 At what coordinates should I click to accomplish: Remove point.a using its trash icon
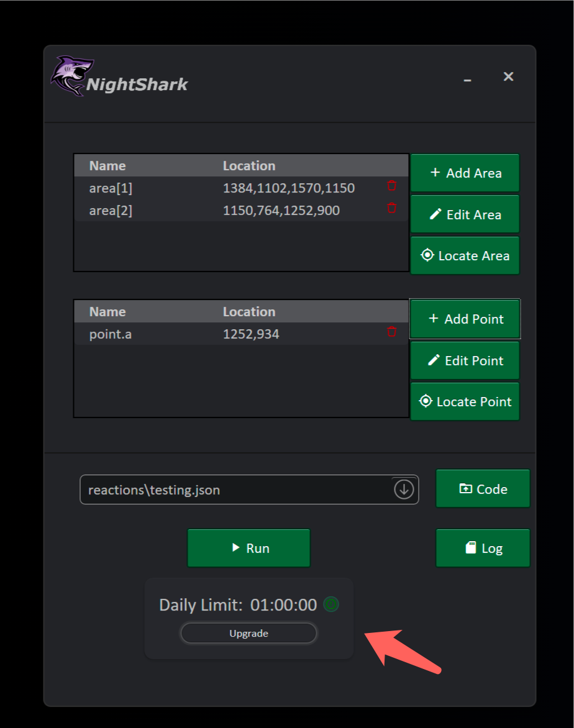[x=391, y=332]
